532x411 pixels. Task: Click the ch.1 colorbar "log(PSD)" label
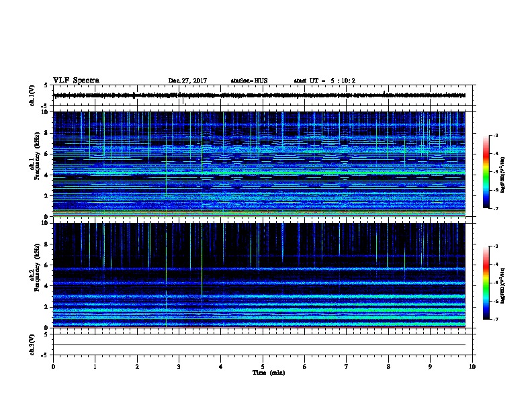point(503,175)
